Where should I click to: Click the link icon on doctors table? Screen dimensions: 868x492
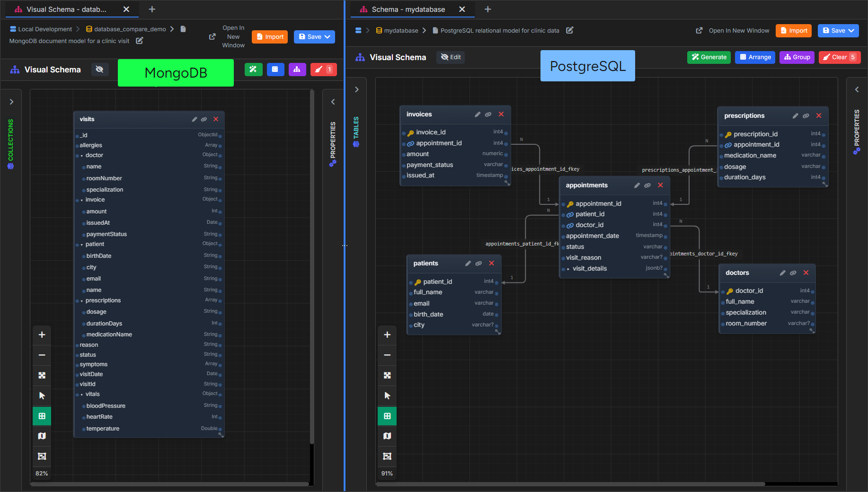click(x=793, y=273)
